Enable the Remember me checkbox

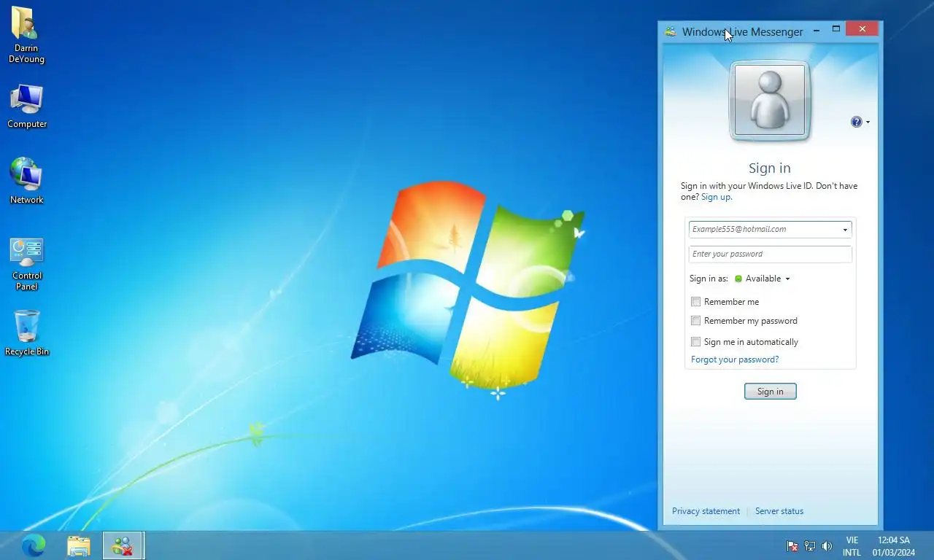point(696,302)
